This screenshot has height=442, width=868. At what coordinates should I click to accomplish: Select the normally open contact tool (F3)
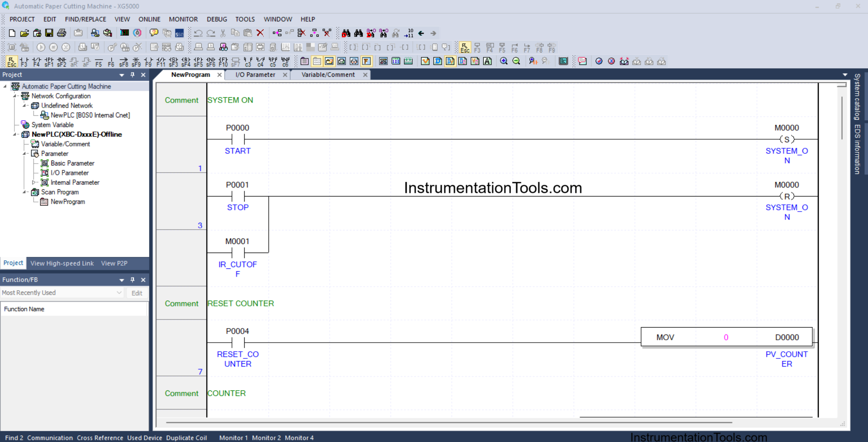24,61
